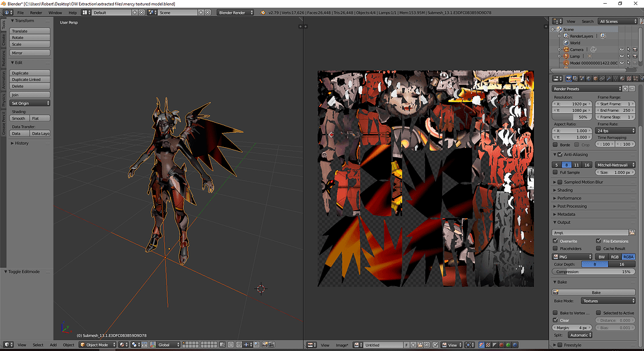The height and width of the screenshot is (351, 644).
Task: Open the Texture checker tab icon
Action: pos(629,79)
